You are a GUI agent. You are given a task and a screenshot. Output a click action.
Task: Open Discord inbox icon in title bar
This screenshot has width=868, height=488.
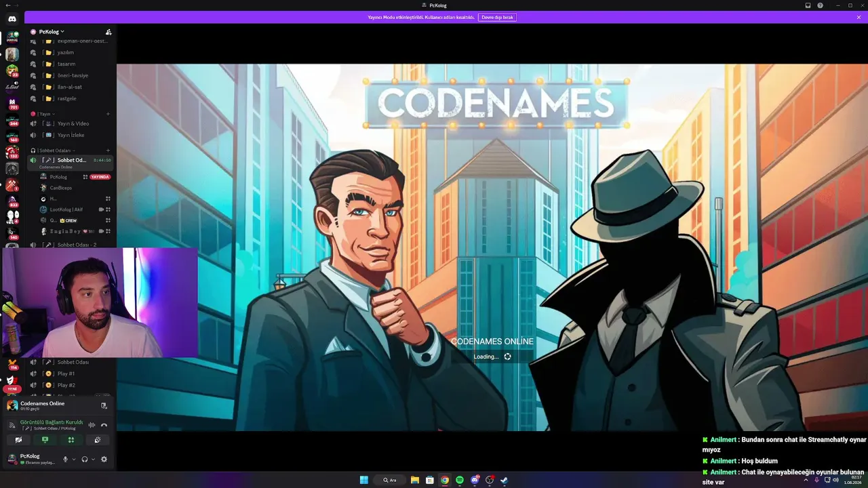[x=808, y=5]
